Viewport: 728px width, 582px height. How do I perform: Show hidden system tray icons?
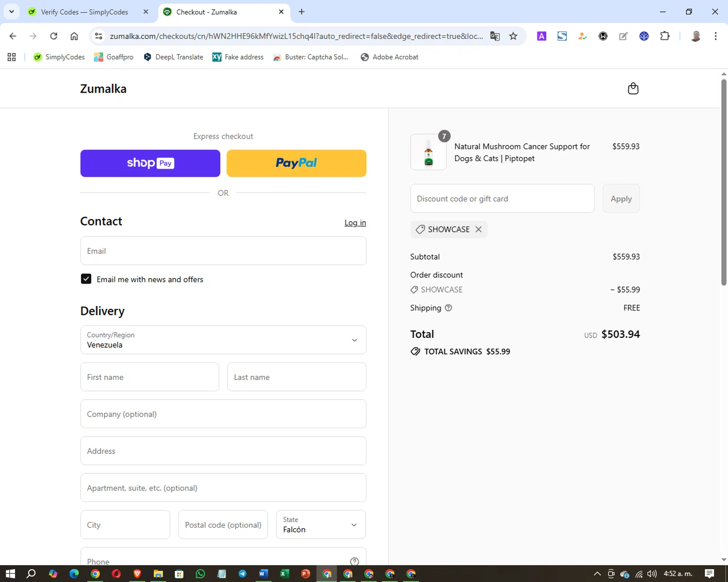pyautogui.click(x=597, y=574)
